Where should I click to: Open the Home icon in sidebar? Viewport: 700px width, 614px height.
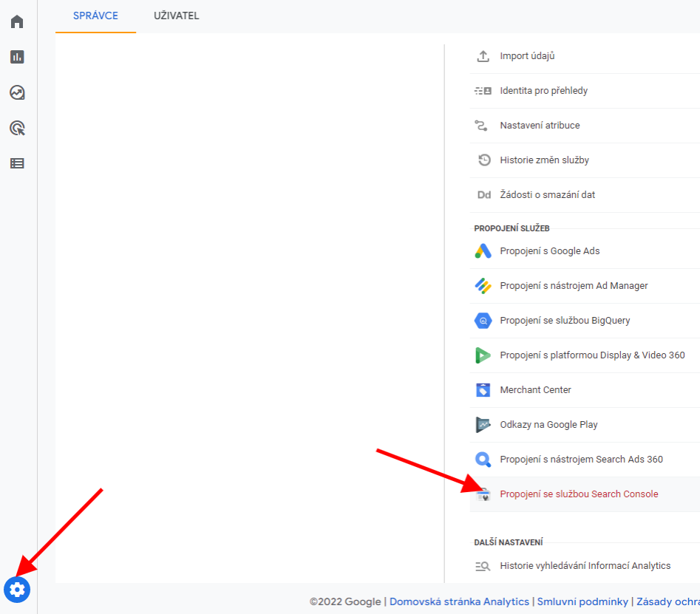17,21
